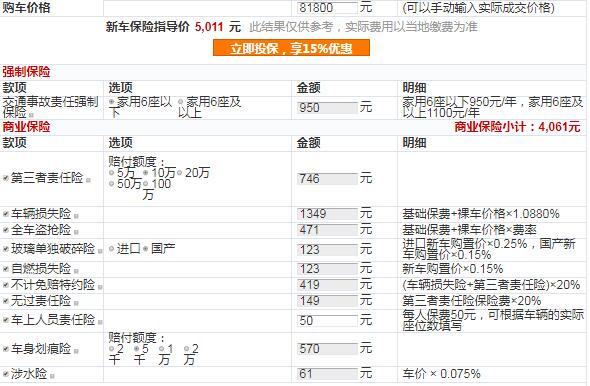Toggle 全车盗抢险 checkbox

[6, 230]
